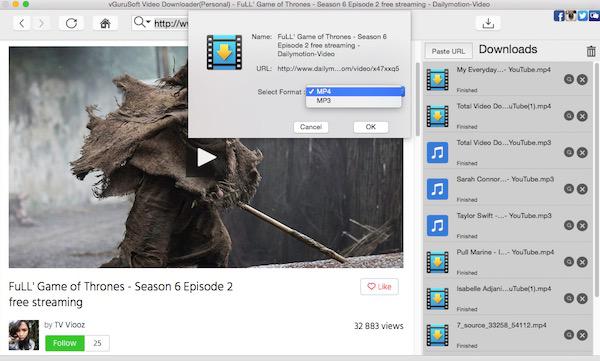
Task: Cancel the download format dialog
Action: coord(311,127)
